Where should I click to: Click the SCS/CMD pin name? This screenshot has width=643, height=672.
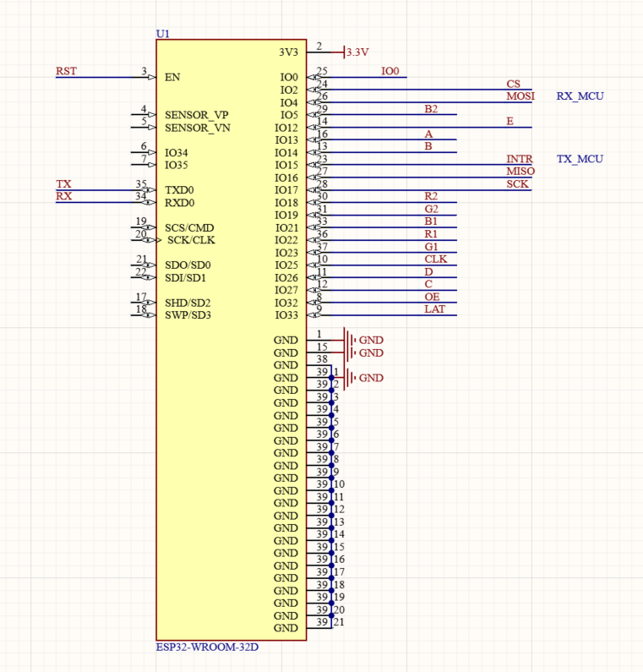tap(189, 227)
